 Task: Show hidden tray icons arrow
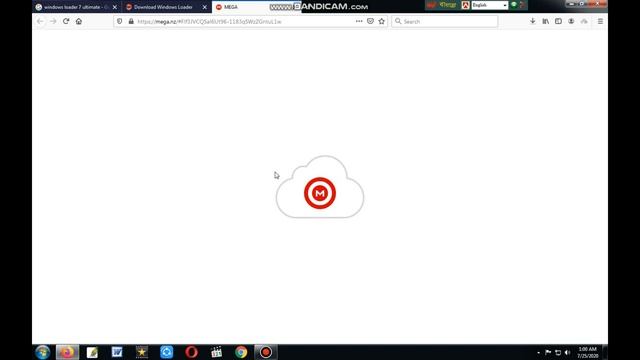(x=538, y=352)
